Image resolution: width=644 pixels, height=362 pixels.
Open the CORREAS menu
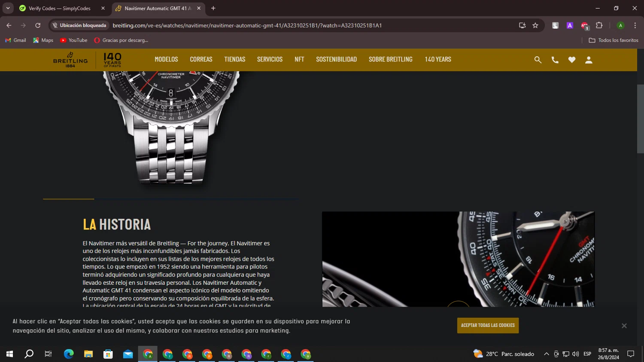pyautogui.click(x=201, y=60)
